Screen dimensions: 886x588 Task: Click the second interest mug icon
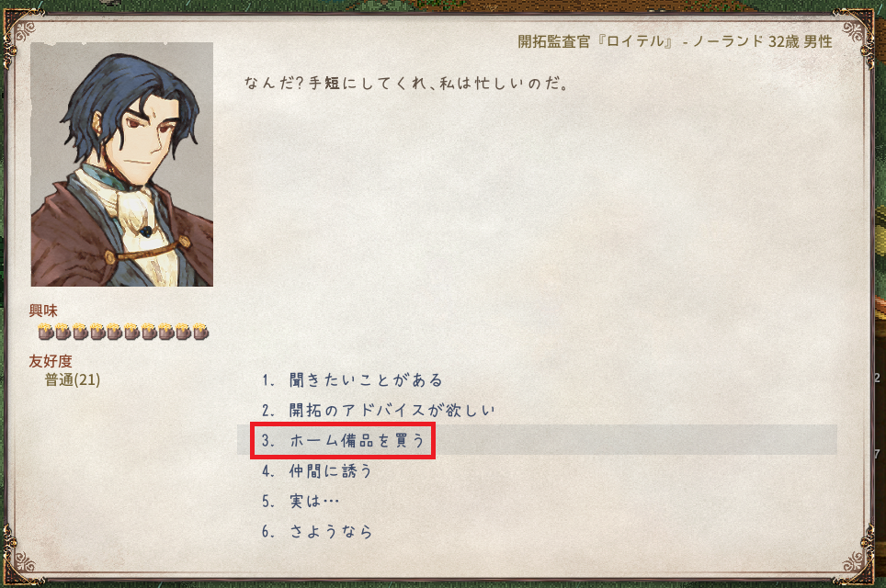click(x=63, y=332)
